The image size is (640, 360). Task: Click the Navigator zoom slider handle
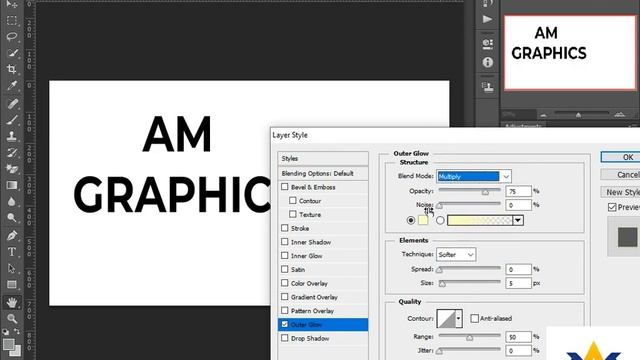[x=578, y=116]
